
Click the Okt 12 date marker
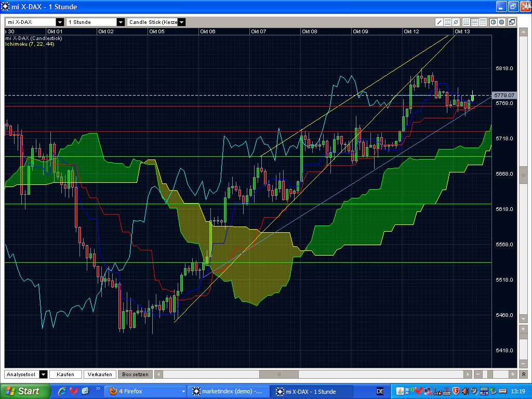(x=411, y=31)
